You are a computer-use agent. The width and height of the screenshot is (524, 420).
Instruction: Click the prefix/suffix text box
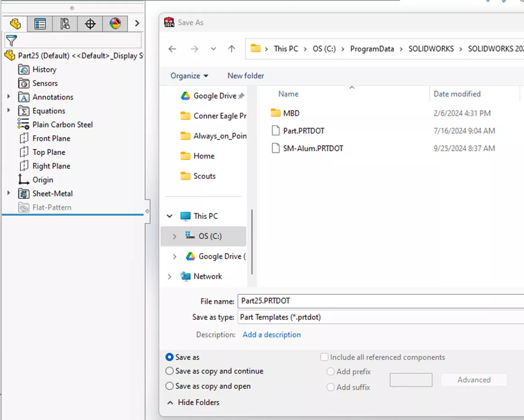411,380
